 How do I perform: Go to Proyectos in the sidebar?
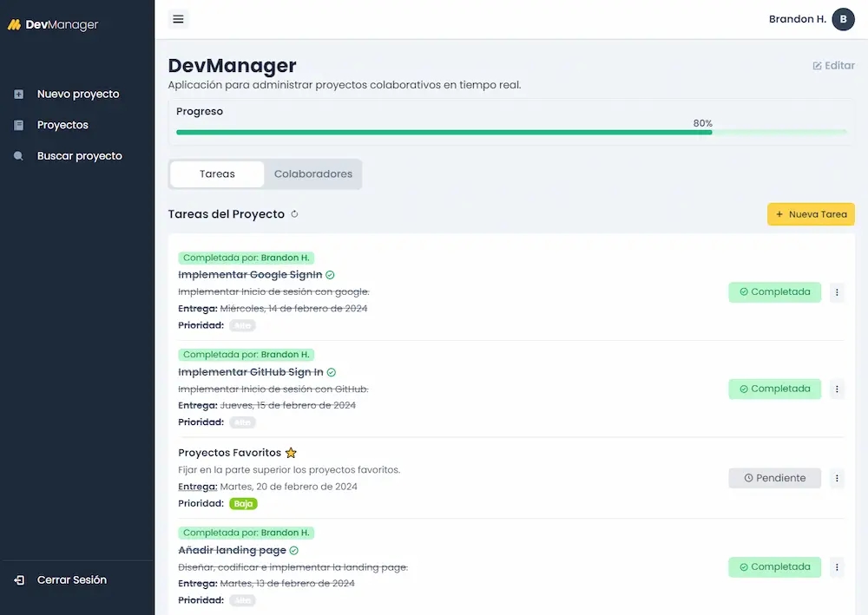(x=62, y=125)
